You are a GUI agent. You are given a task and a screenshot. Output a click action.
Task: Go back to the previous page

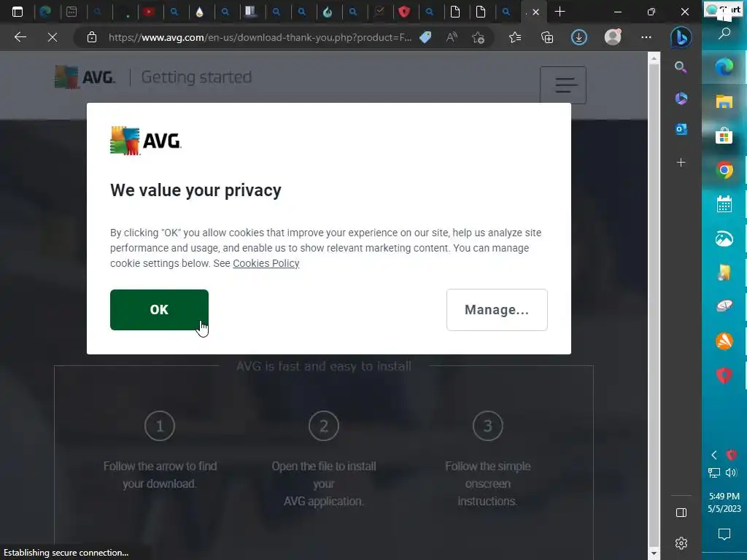(20, 37)
